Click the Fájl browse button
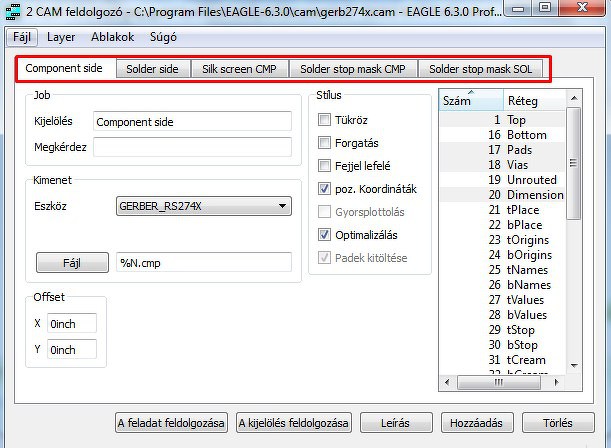The width and height of the screenshot is (611, 448). pos(72,263)
